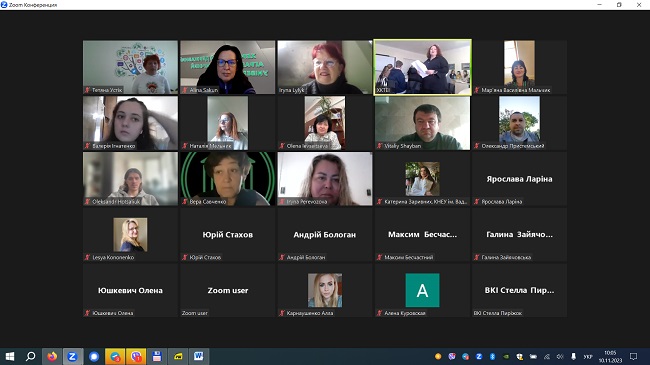Open the NVIDIA tray icon
650x365 pixels.
click(506, 356)
